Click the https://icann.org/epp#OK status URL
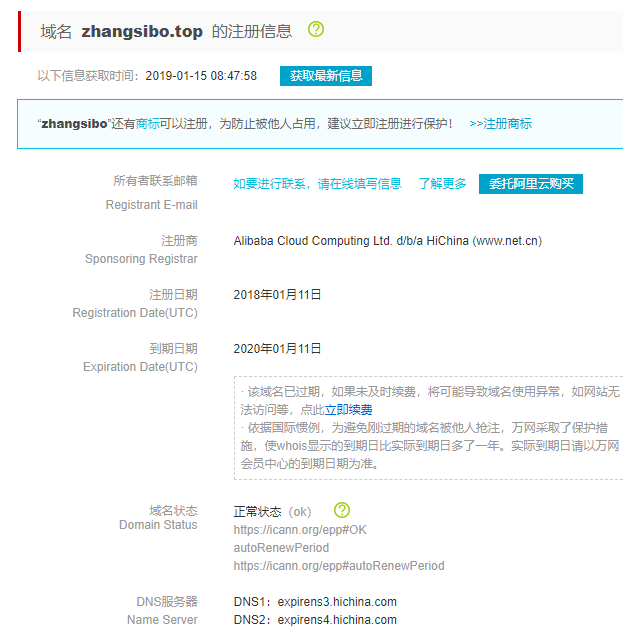Viewport: 623px width, 637px height. 300,530
